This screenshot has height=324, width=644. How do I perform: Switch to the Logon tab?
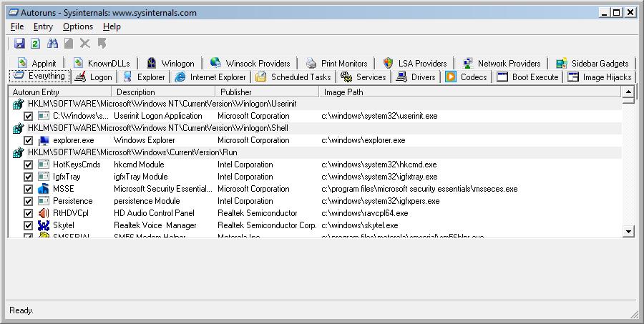(93, 77)
